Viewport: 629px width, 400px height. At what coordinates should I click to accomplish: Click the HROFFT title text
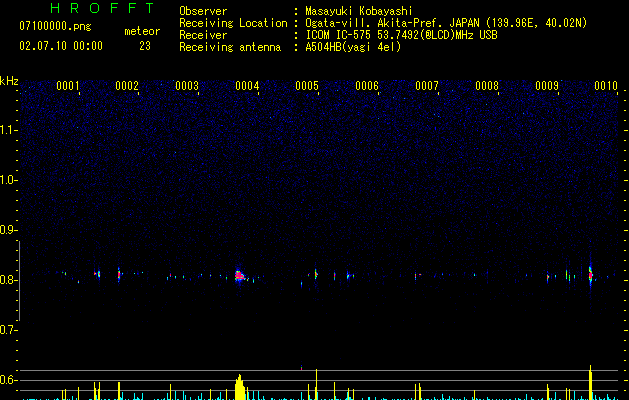(103, 8)
